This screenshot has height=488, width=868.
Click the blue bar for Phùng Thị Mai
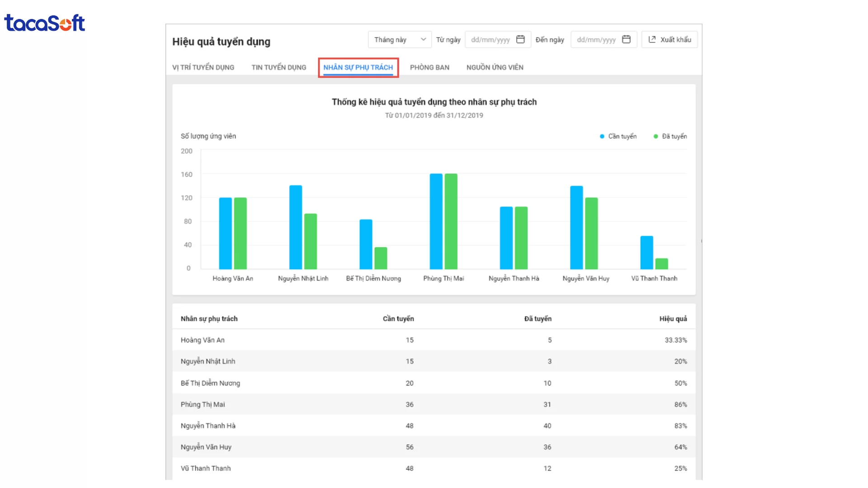[x=436, y=221]
